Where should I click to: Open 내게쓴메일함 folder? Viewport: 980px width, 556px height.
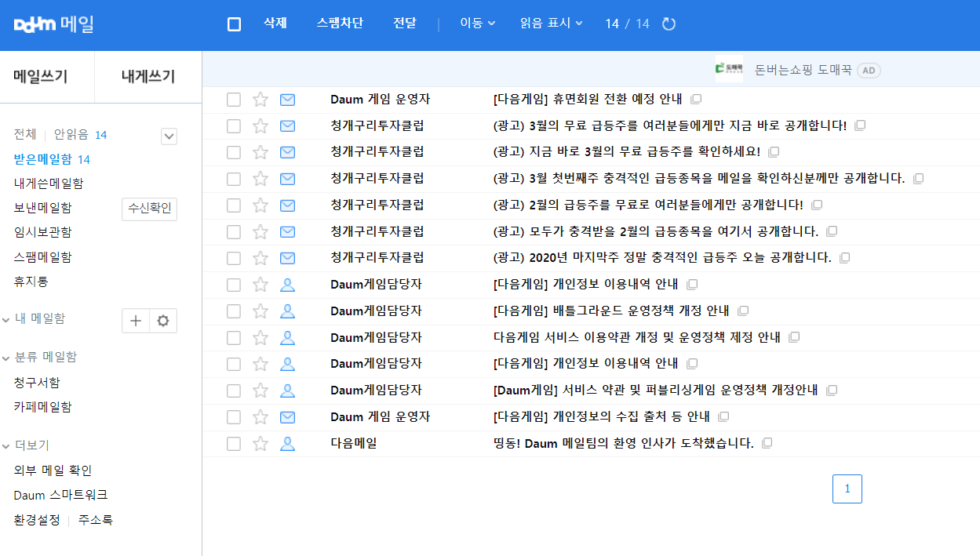pyautogui.click(x=49, y=184)
